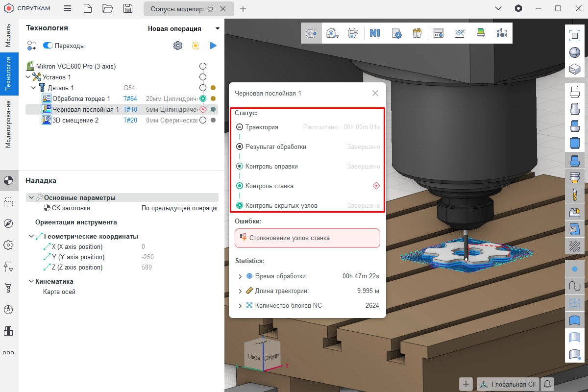Expand the Время обработки statistics row
The height and width of the screenshot is (392, 588).
[240, 276]
